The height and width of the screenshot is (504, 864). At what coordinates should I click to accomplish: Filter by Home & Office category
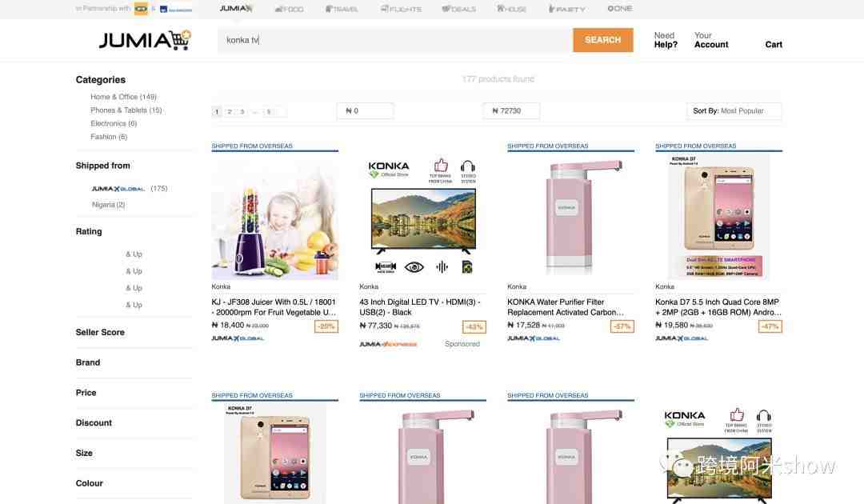coord(123,97)
